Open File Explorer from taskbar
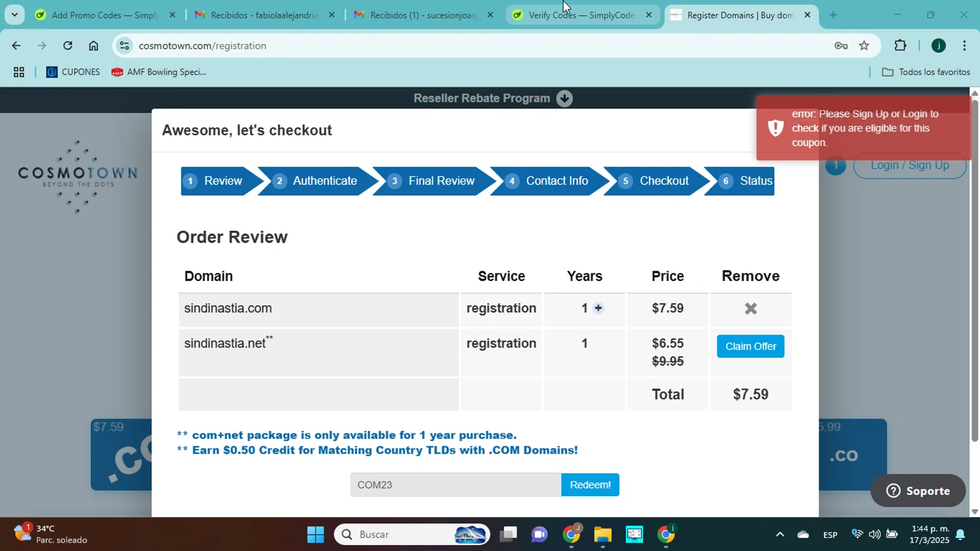This screenshot has height=551, width=980. 602,535
